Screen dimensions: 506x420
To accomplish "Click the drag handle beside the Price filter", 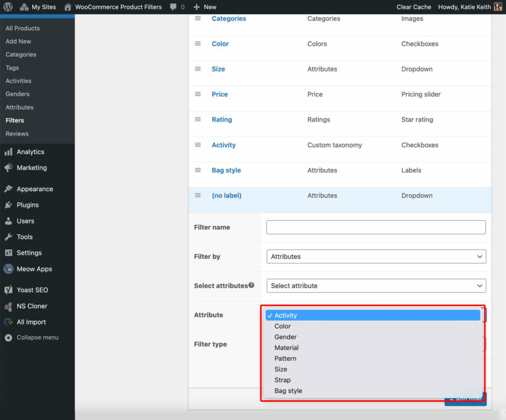I will (197, 94).
